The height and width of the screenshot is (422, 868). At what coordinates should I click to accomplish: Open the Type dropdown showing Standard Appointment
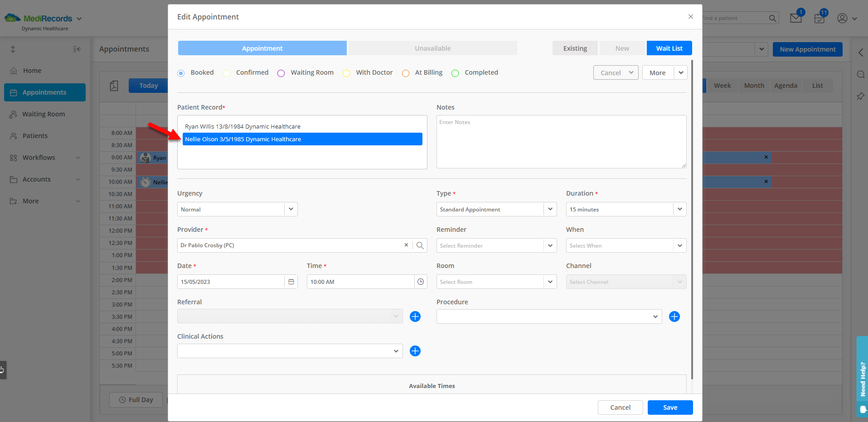[x=496, y=209]
